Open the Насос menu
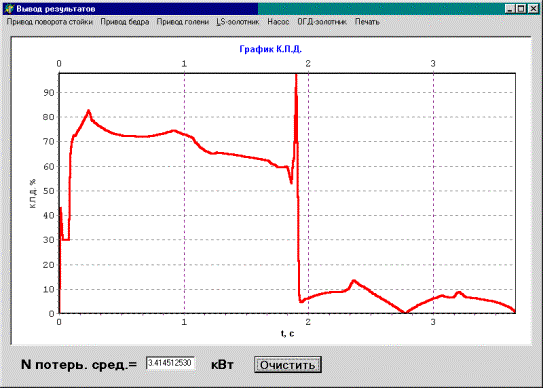The width and height of the screenshot is (543, 388). coord(278,22)
